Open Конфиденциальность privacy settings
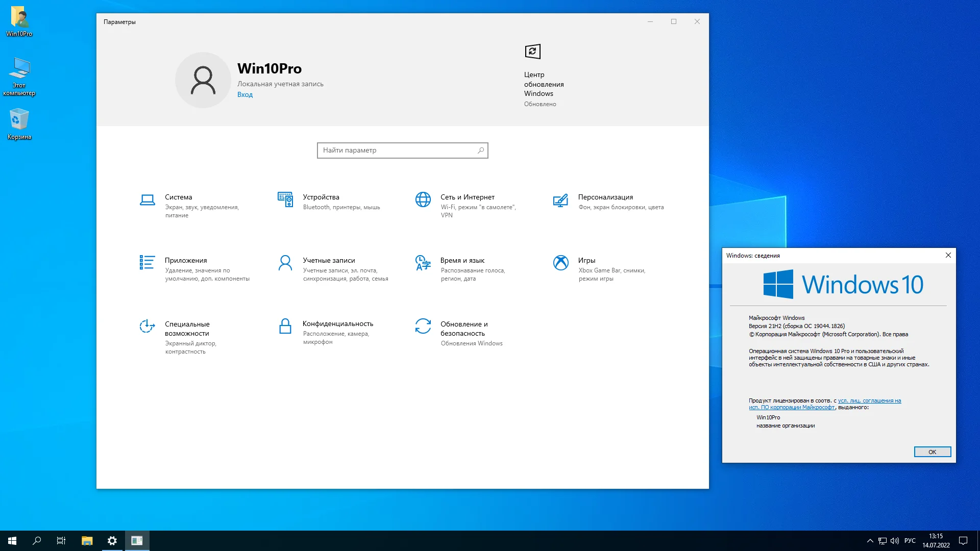980x551 pixels. click(x=337, y=324)
